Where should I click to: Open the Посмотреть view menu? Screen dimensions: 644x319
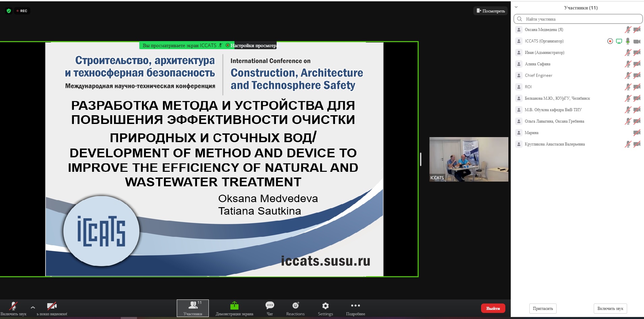[491, 11]
